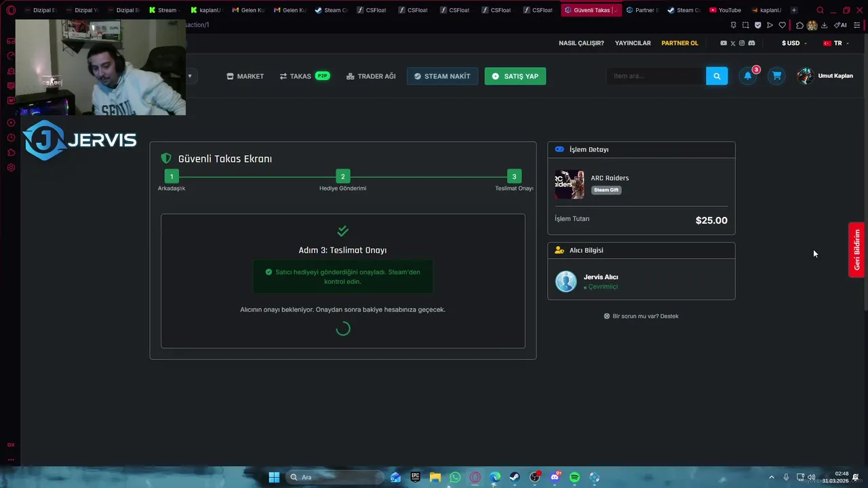This screenshot has height=488, width=868.
Task: Open the YouTube social link icon
Action: (x=724, y=43)
